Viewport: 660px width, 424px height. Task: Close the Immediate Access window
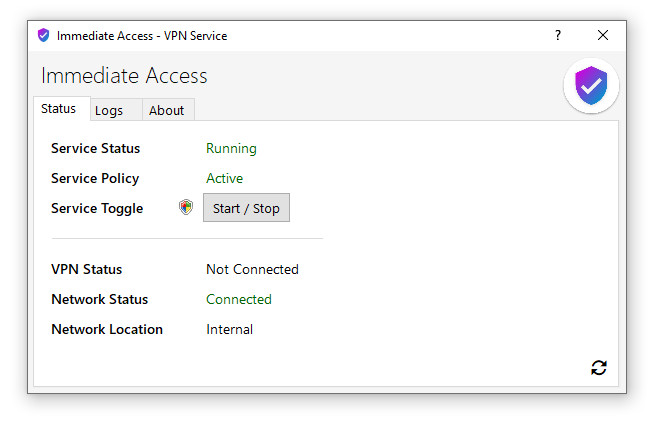click(602, 35)
